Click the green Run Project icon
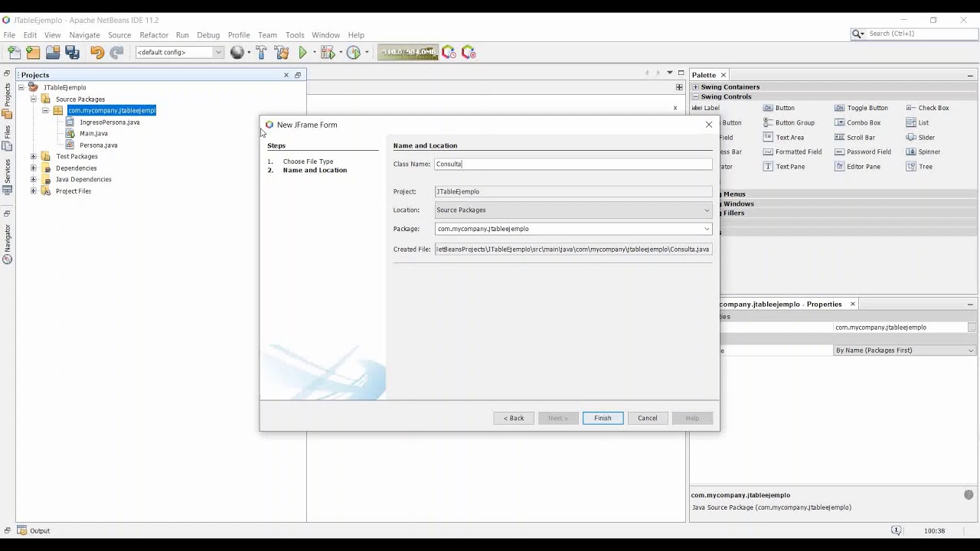Image resolution: width=980 pixels, height=551 pixels. click(303, 52)
